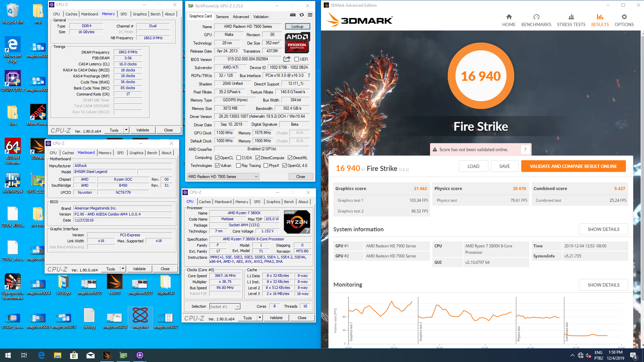This screenshot has height=362, width=644.
Task: Open Action Center notifications icon
Action: click(x=634, y=355)
